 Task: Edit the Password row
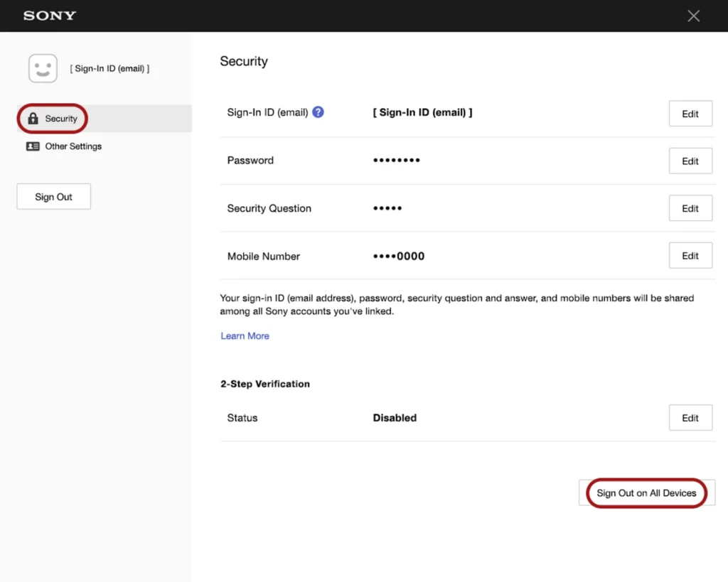pyautogui.click(x=690, y=161)
